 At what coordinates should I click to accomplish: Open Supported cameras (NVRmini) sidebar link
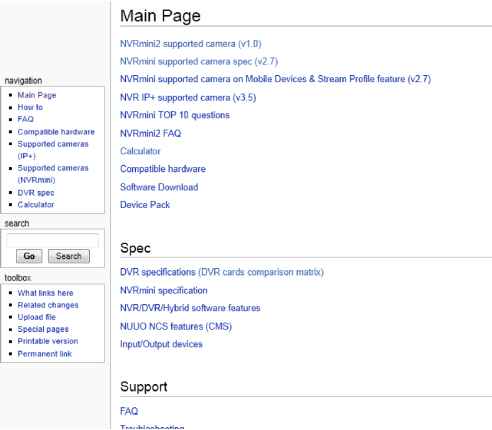click(x=53, y=174)
